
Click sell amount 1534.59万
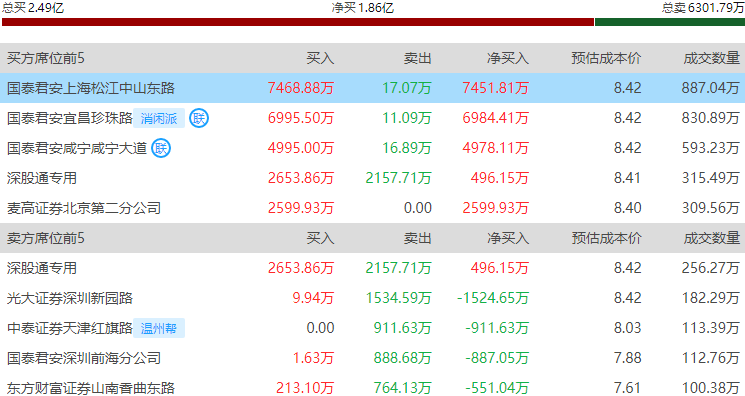coord(398,298)
